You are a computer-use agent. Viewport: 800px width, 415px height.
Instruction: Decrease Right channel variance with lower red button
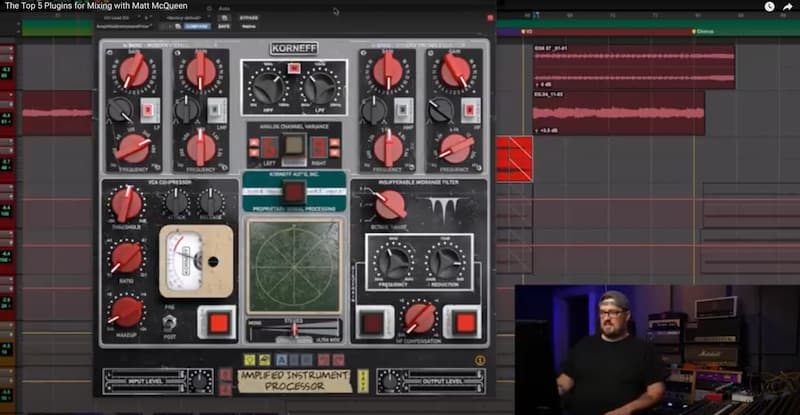pos(334,153)
